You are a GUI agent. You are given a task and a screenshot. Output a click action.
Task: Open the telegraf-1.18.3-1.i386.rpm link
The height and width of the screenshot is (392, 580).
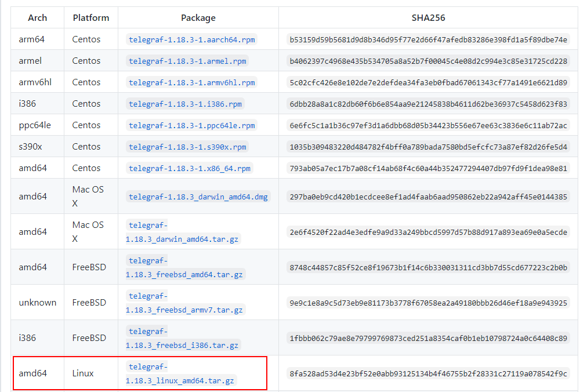[185, 104]
